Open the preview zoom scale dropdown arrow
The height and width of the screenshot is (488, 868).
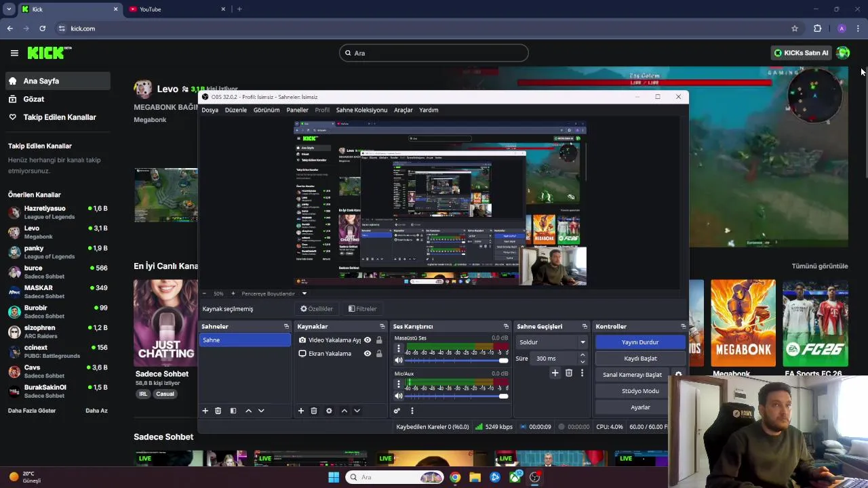pyautogui.click(x=304, y=293)
